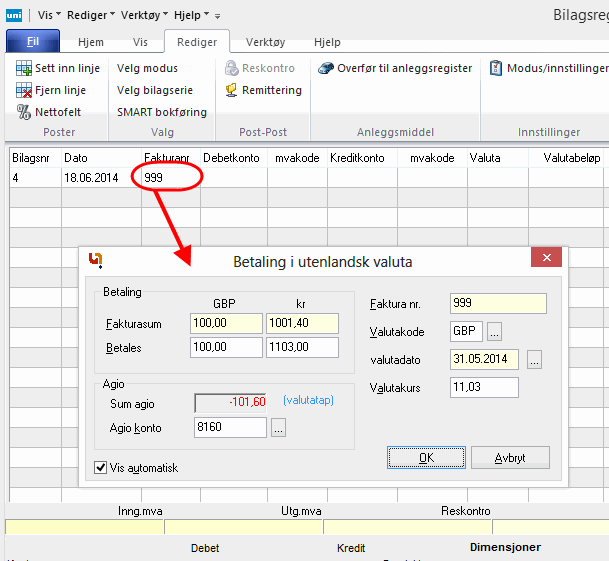609x561 pixels.
Task: Click the Uni application logo icon
Action: click(x=15, y=15)
